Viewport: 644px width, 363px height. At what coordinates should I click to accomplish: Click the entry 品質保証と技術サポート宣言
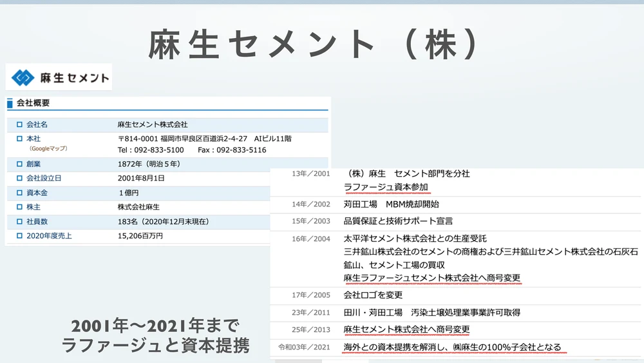398,221
